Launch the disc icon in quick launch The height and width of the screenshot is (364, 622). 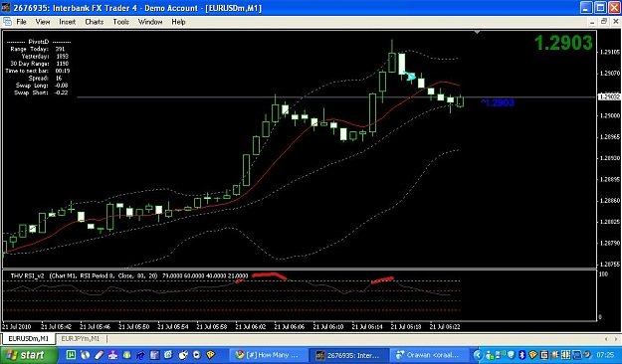85,354
